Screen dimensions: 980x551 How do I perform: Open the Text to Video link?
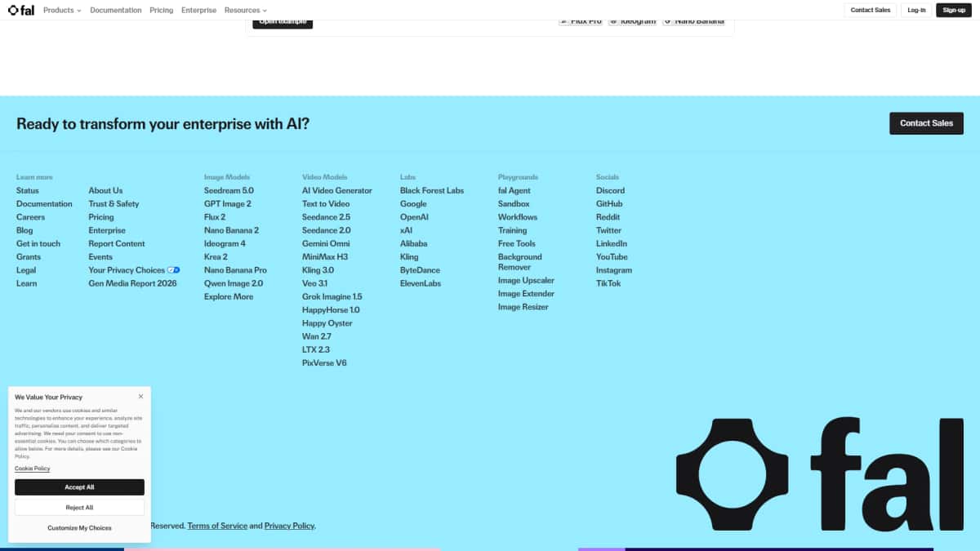(326, 204)
